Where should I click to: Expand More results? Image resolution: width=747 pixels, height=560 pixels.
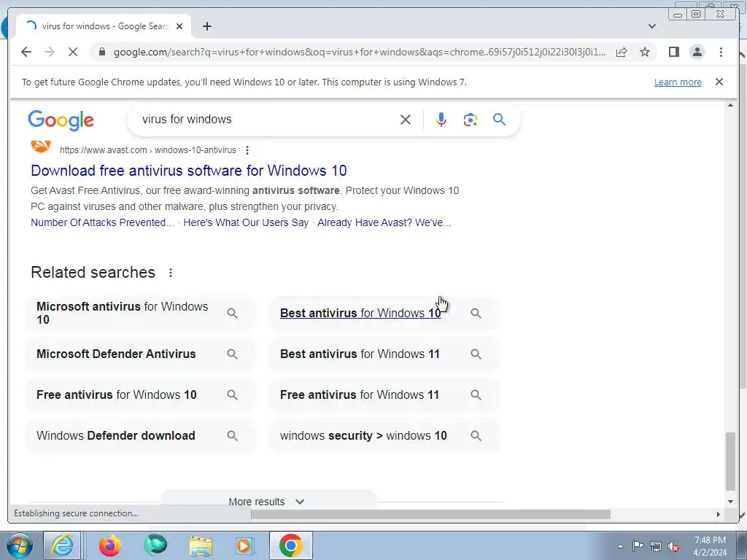267,502
